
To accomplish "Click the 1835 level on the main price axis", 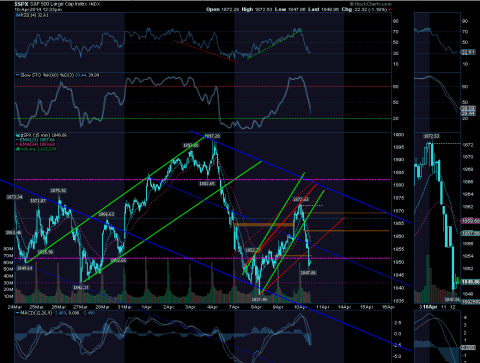I will pyautogui.click(x=399, y=301).
